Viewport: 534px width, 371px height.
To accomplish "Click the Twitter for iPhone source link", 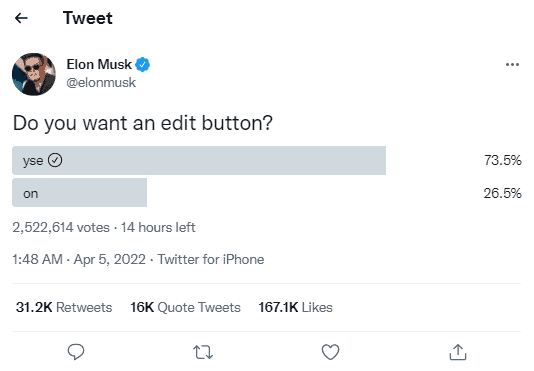I will point(210,260).
